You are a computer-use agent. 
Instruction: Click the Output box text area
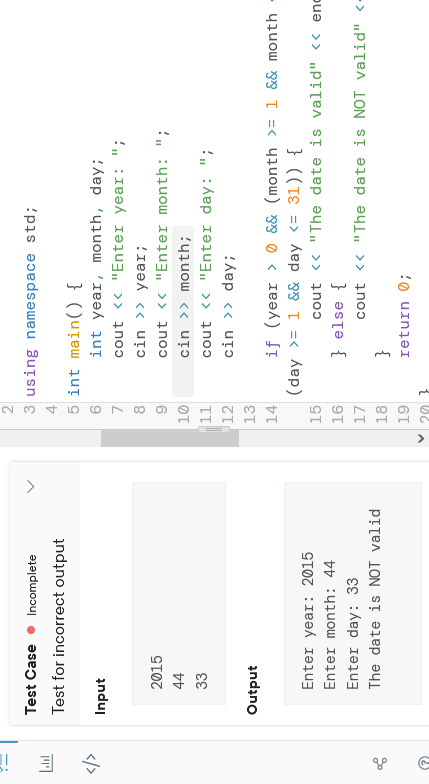(x=353, y=594)
